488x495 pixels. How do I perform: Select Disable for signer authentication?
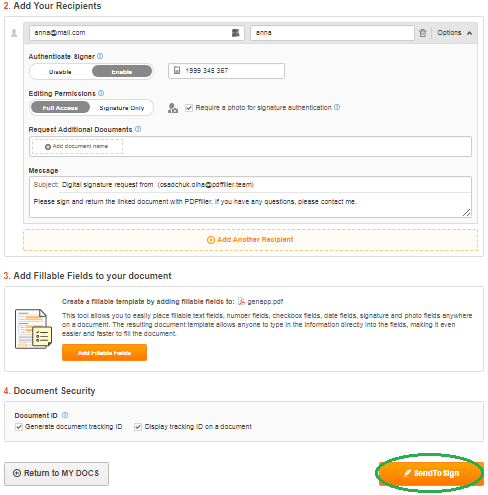60,72
